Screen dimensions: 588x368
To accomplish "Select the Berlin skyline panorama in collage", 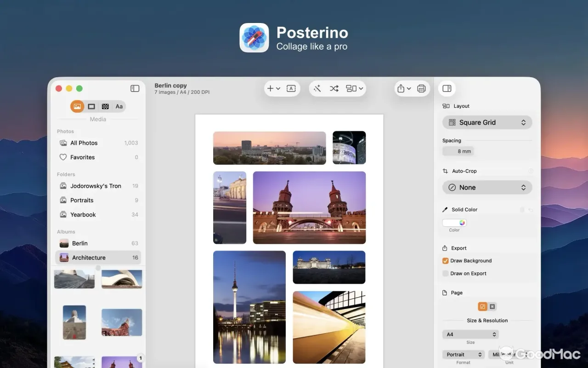I will (x=270, y=148).
